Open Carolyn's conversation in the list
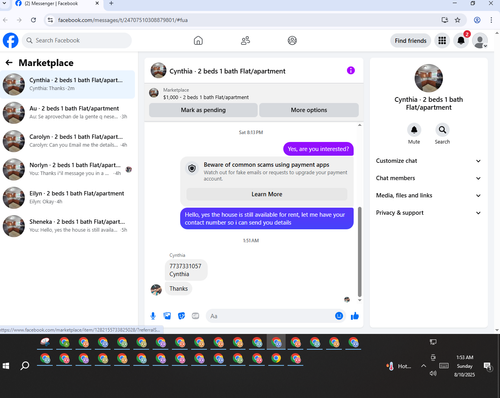This screenshot has width=500, height=398. pyautogui.click(x=68, y=141)
